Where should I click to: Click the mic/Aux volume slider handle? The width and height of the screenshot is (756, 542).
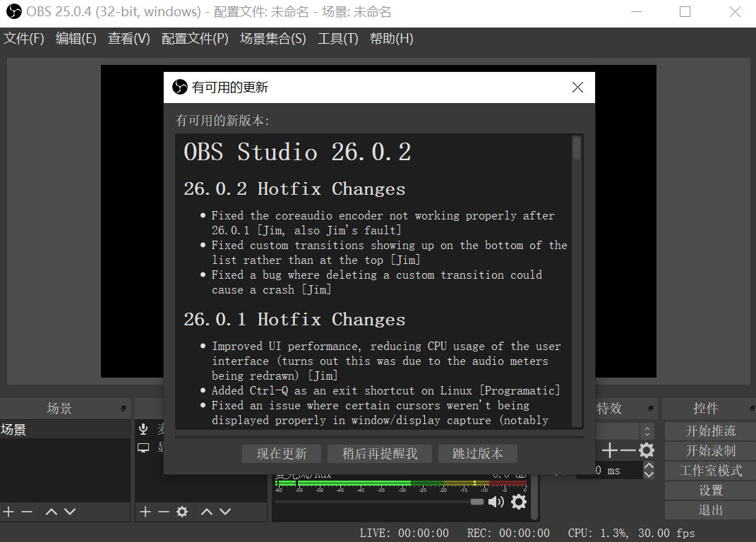pyautogui.click(x=477, y=502)
